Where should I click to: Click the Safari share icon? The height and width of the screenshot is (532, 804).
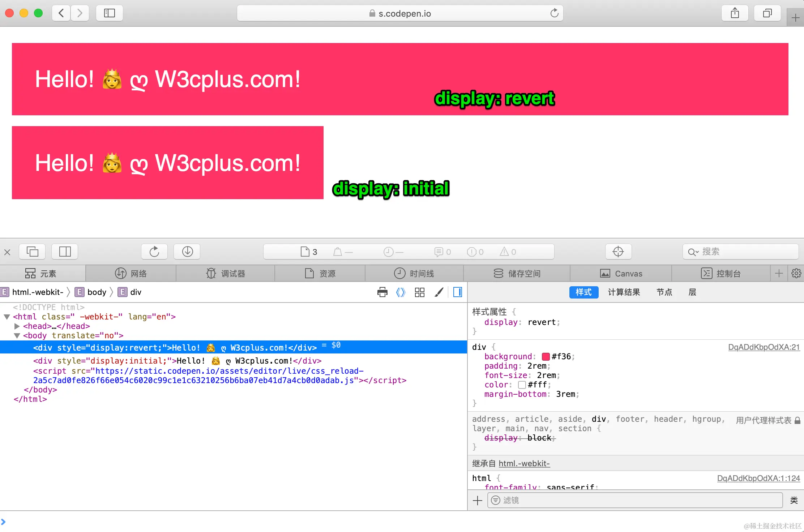[x=735, y=13]
